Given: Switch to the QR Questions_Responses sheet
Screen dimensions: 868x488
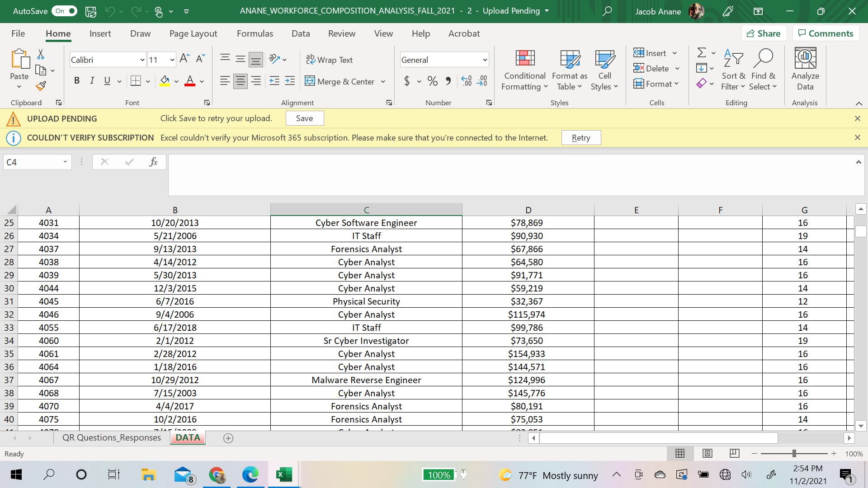Looking at the screenshot, I should pos(111,437).
